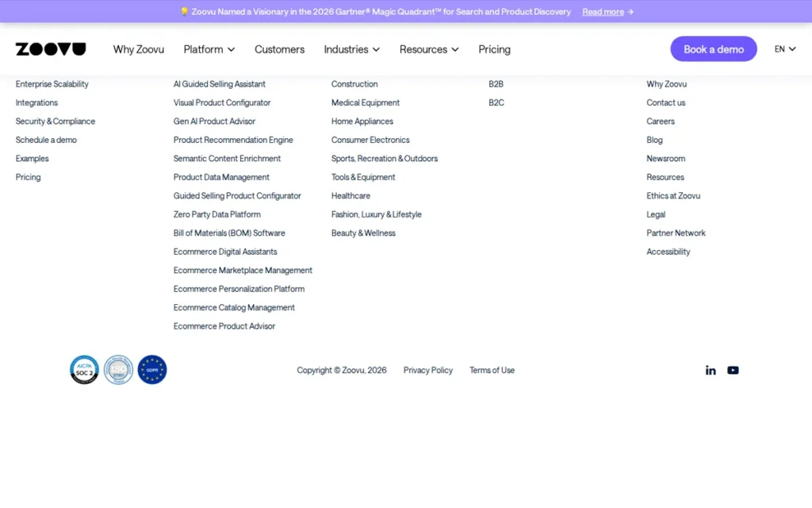This screenshot has width=812, height=508.
Task: Open Integrations footer link
Action: coord(36,102)
